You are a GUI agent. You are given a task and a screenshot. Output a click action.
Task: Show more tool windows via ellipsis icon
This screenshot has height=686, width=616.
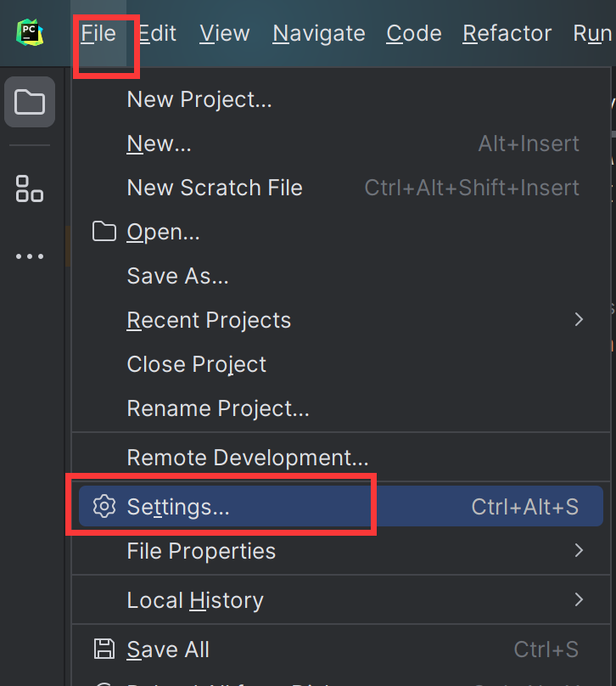[30, 256]
